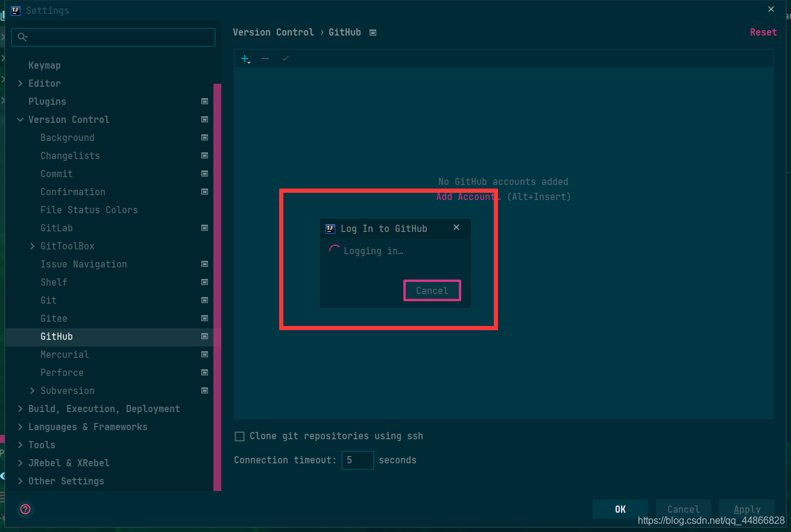
Task: Click the Add Account link
Action: [x=468, y=196]
